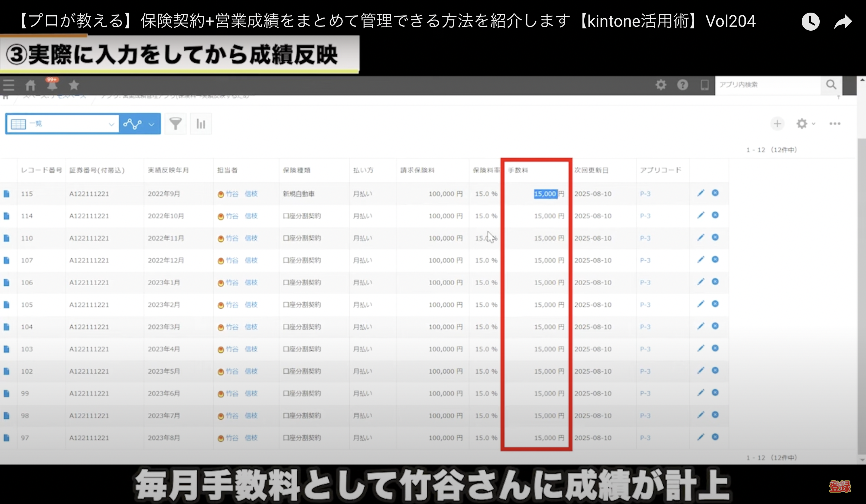The image size is (866, 504).
Task: Open the bar chart aggregate icon
Action: (x=201, y=123)
